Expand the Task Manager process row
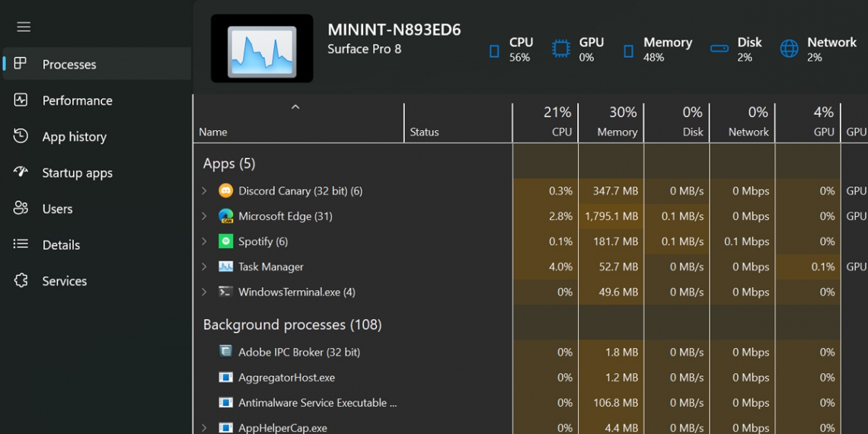 [204, 266]
